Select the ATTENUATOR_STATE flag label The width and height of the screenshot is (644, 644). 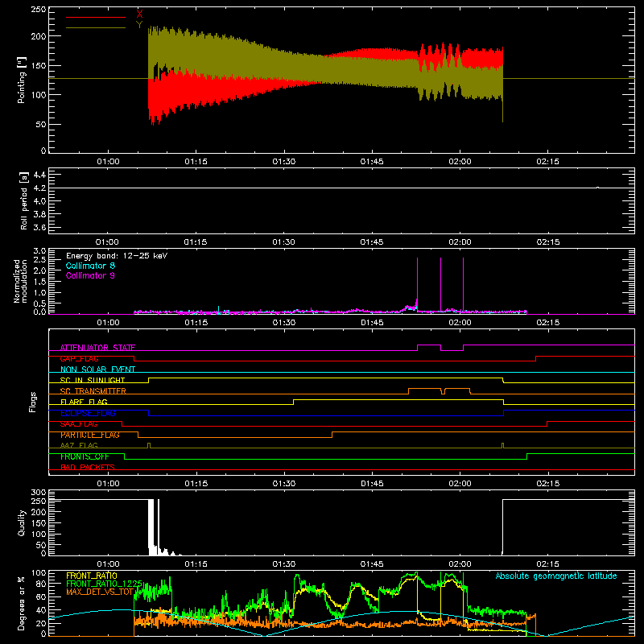point(97,348)
